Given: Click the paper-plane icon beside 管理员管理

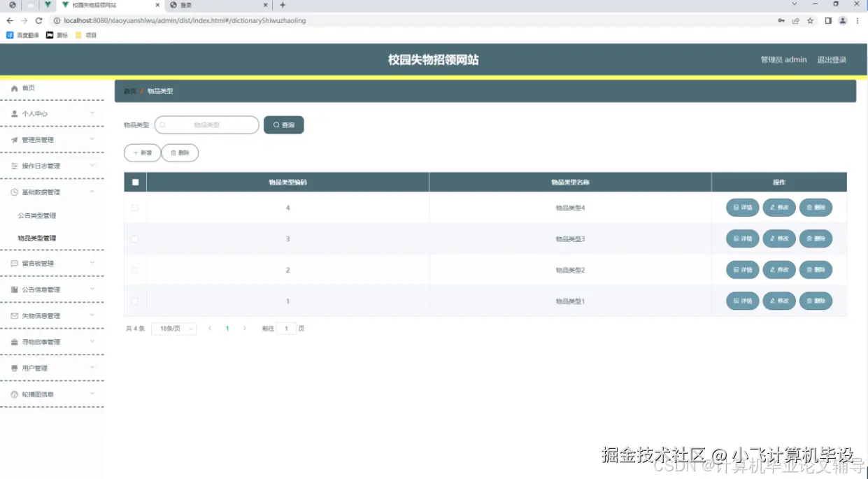Looking at the screenshot, I should (14, 140).
